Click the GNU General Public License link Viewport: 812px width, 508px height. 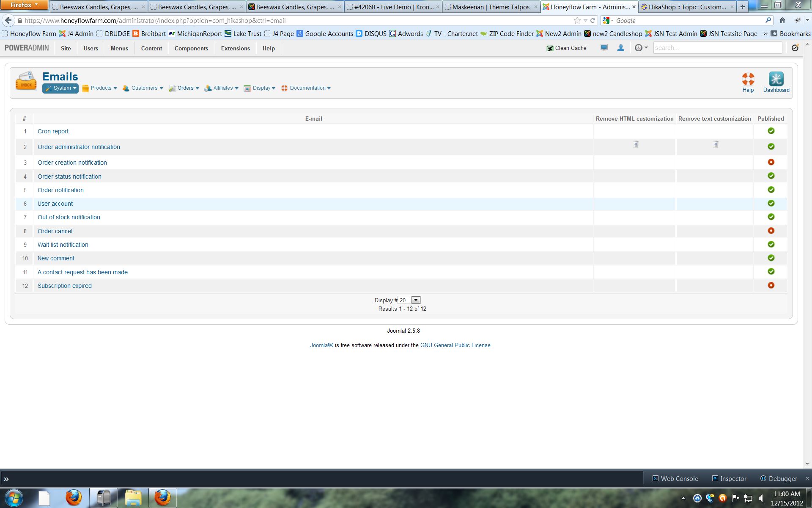pos(455,345)
